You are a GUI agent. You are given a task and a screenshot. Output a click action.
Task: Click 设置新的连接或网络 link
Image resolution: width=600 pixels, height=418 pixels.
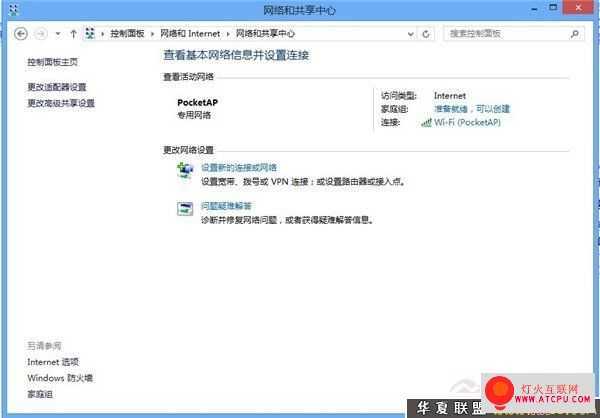click(239, 167)
